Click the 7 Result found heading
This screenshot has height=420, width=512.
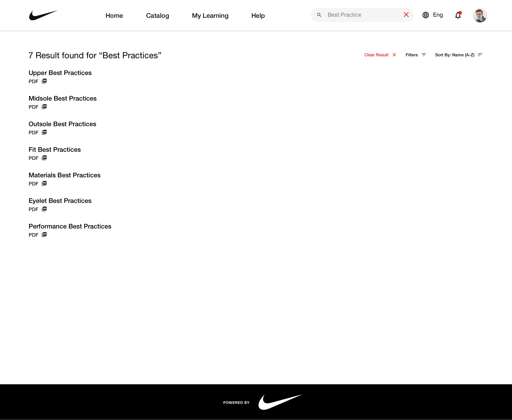[95, 55]
